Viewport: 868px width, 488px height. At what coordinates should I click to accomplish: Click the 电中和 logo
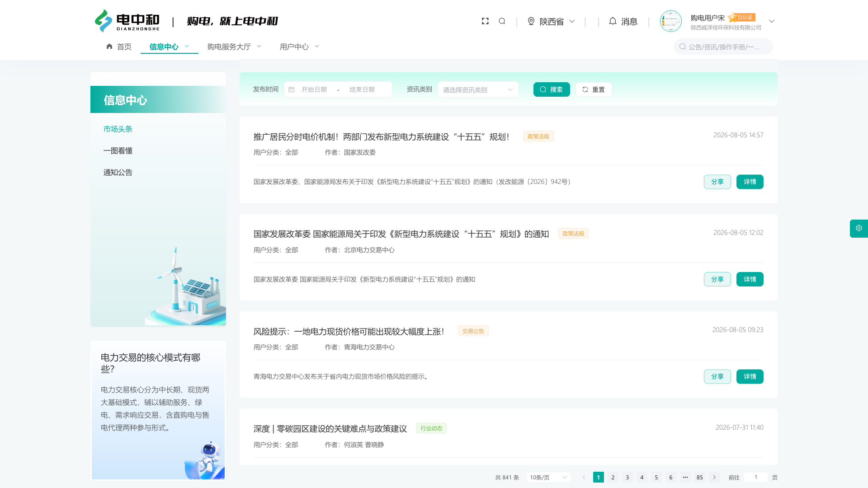127,21
